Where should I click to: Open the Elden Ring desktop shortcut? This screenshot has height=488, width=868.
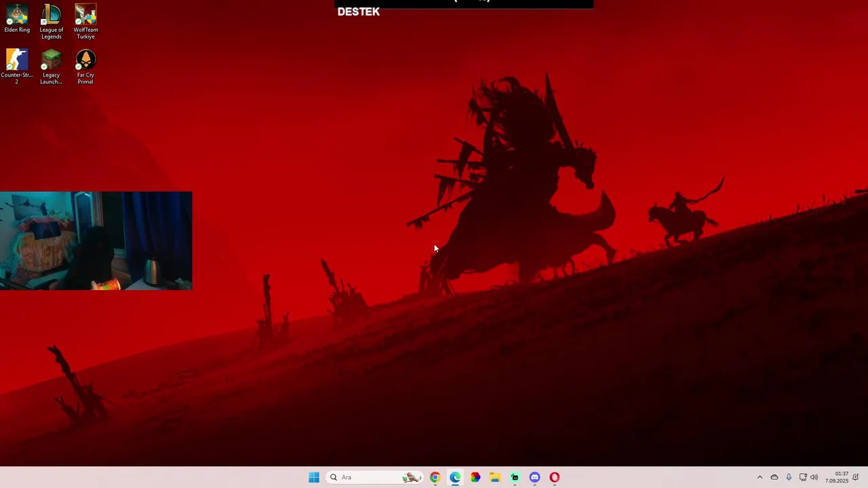coord(17,19)
